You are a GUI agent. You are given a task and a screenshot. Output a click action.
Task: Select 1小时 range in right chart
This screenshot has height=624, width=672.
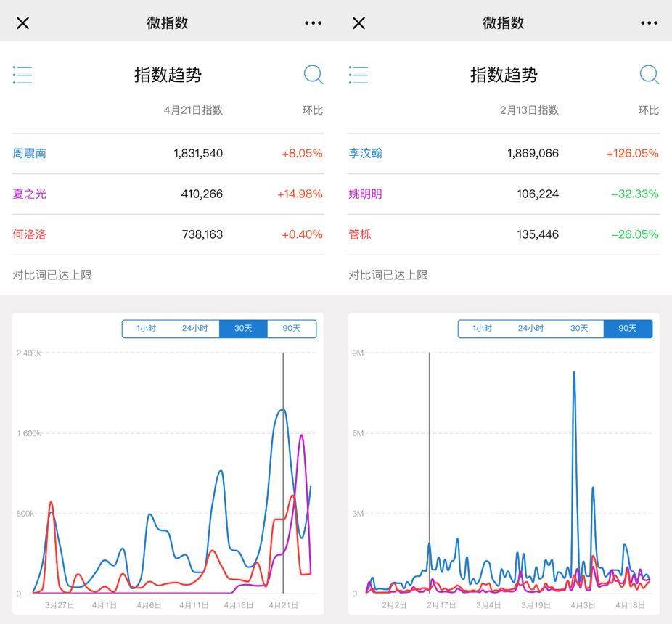pyautogui.click(x=482, y=328)
